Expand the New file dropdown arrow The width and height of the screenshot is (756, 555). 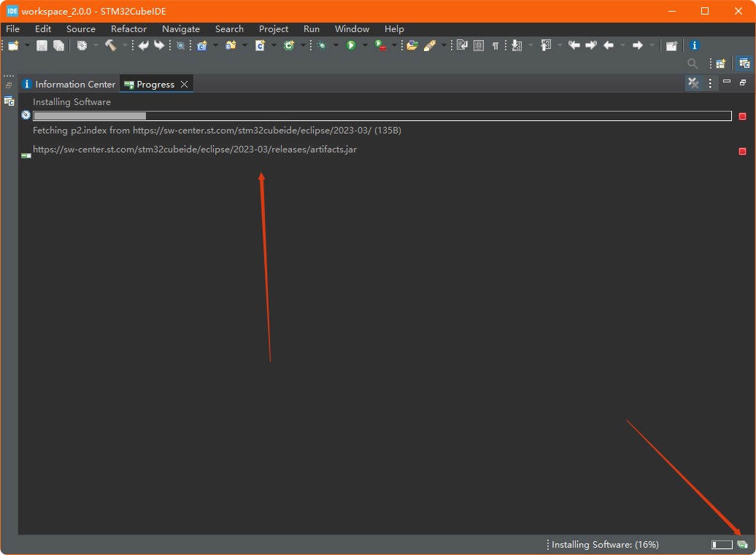27,46
